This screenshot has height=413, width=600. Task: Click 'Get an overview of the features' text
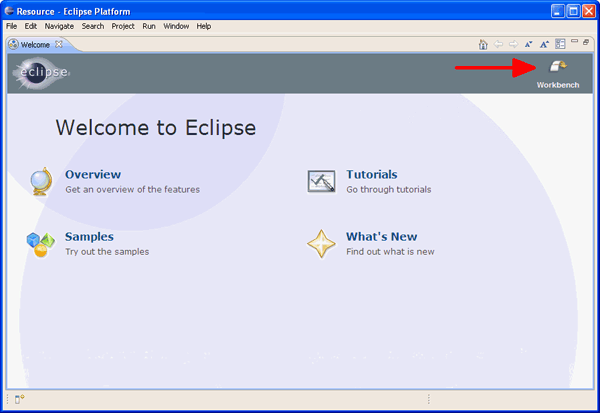(x=132, y=189)
